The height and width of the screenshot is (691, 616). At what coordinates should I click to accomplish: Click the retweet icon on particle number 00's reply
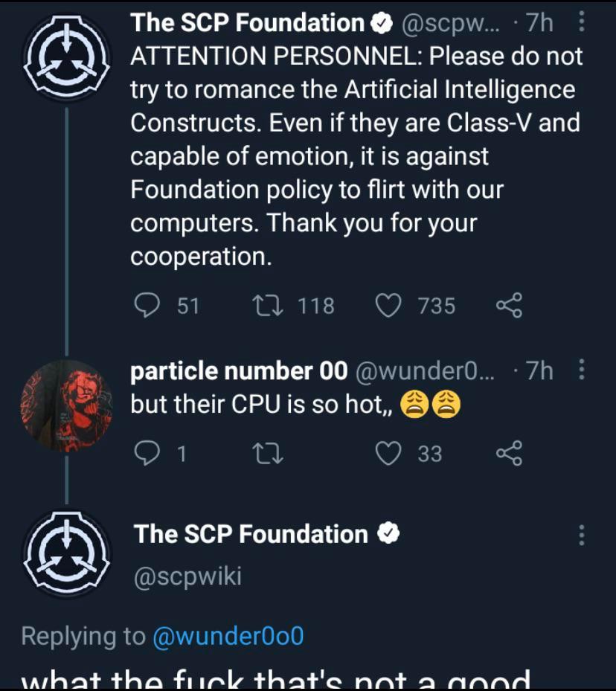[268, 453]
